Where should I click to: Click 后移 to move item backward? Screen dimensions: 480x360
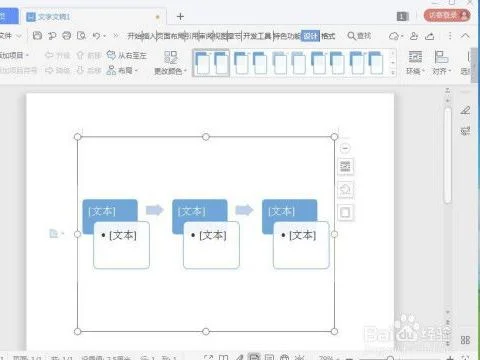pyautogui.click(x=89, y=70)
